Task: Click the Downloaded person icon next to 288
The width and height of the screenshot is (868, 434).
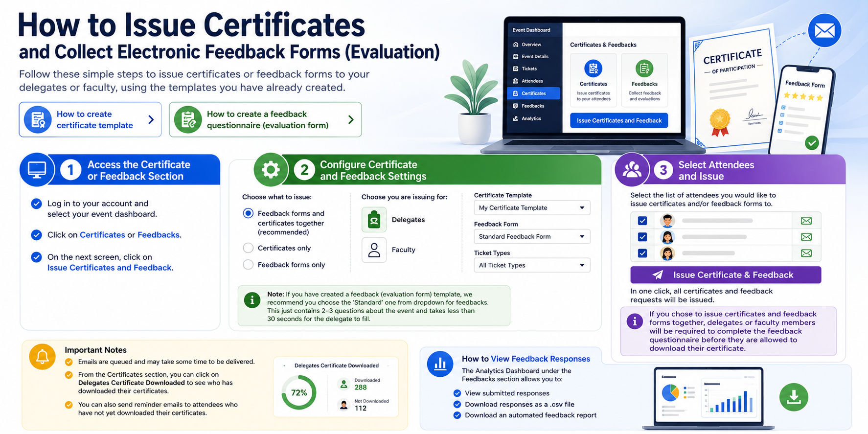Action: tap(344, 385)
